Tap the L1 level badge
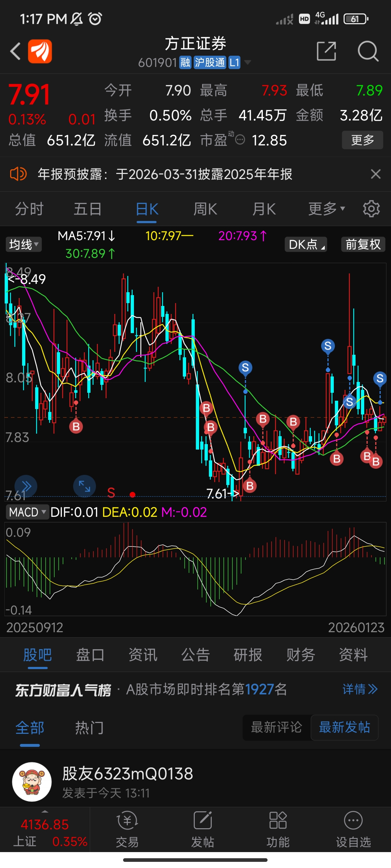Screen dimensions: 391x868 pyautogui.click(x=235, y=63)
